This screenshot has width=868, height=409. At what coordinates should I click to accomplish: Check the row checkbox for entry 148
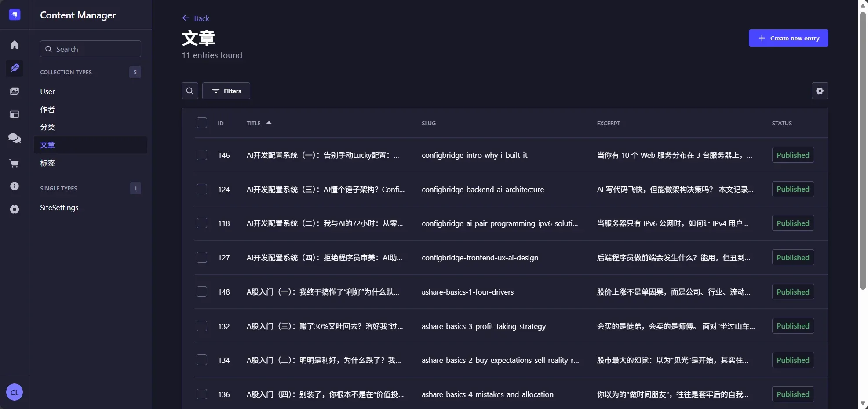coord(201,292)
